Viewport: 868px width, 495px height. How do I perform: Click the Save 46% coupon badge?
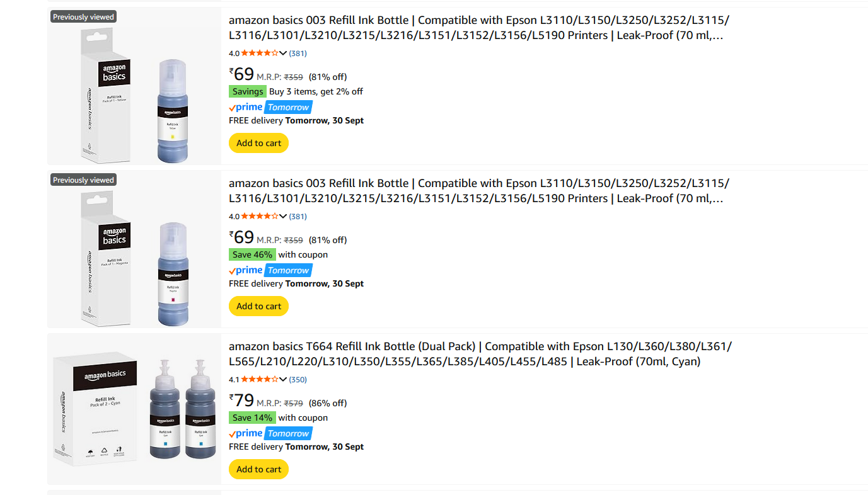252,254
